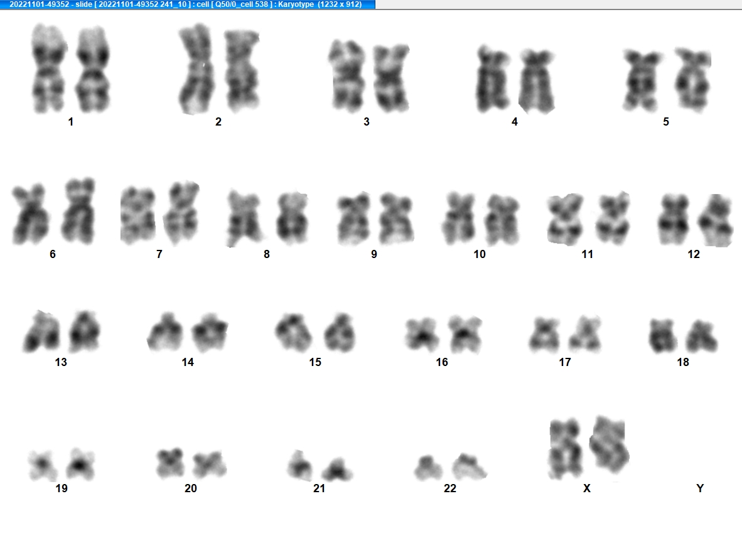
Task: Choose right chromosome 10 homolog
Action: 503,219
